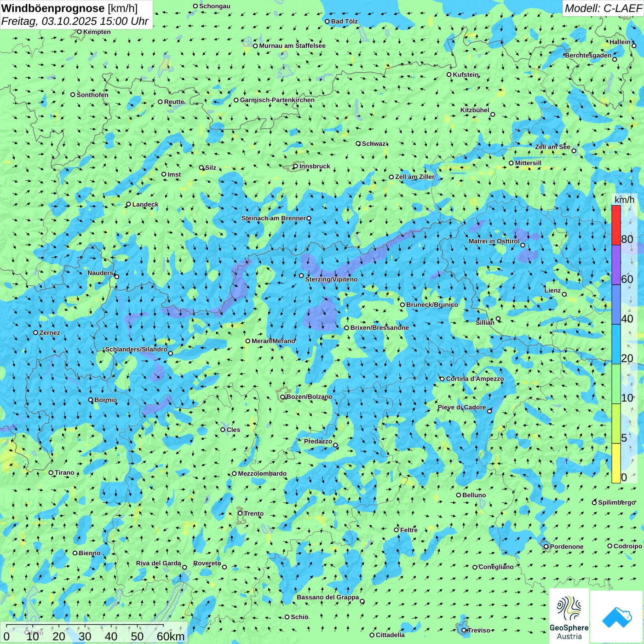This screenshot has height=644, width=644.
Task: Click the Landeck location dot
Action: (x=128, y=204)
